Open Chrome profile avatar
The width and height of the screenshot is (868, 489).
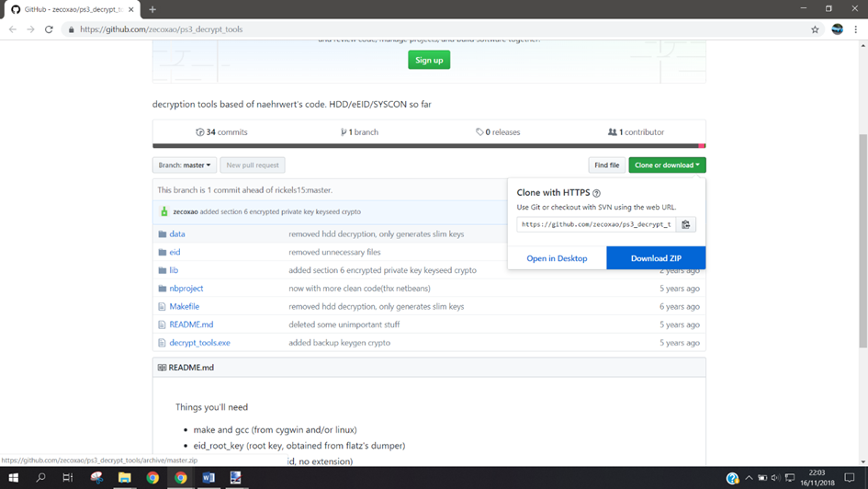tap(837, 29)
